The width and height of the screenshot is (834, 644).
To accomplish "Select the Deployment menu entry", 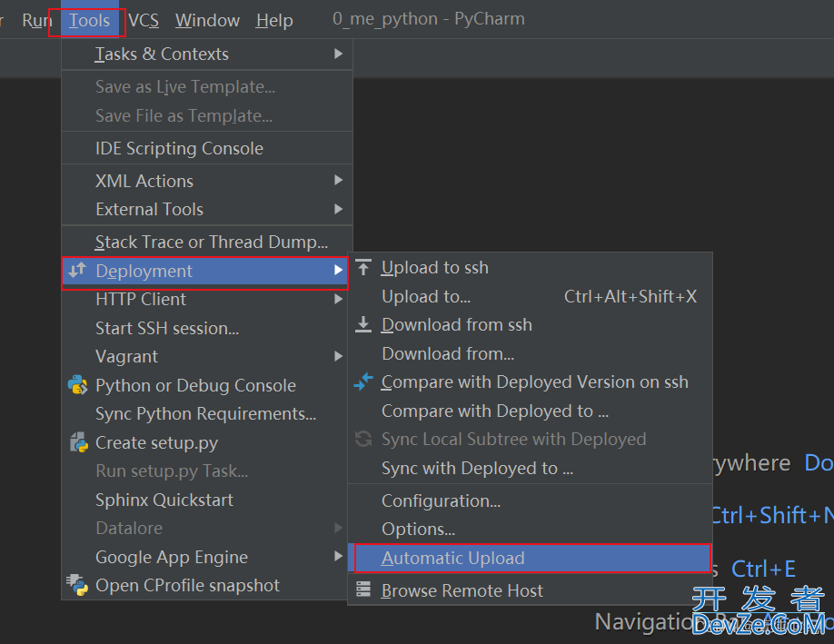I will 205,271.
